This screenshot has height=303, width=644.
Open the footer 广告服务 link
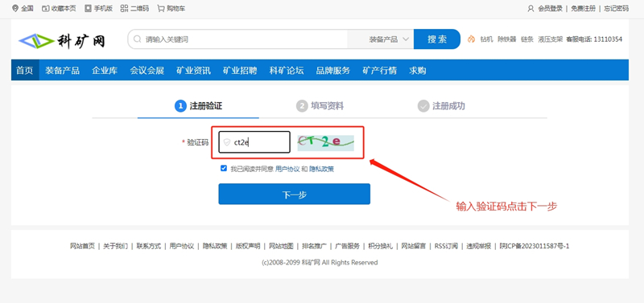pos(348,246)
